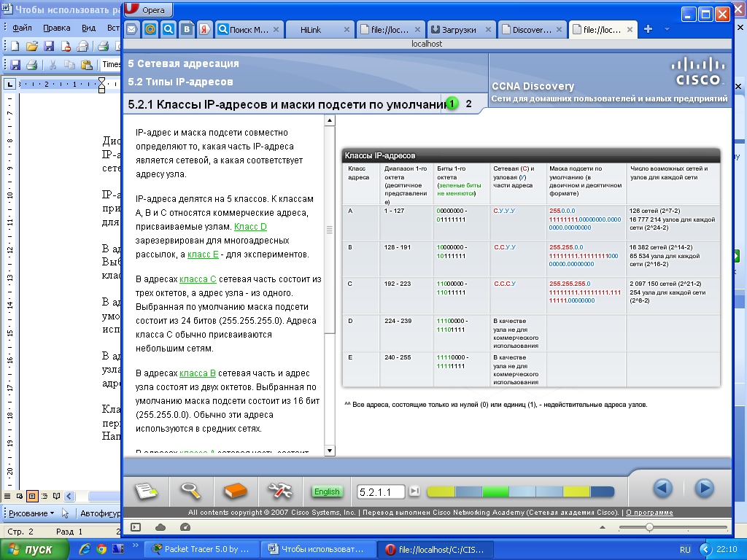
Task: Click the green segment of course progress bar
Action: 496,491
